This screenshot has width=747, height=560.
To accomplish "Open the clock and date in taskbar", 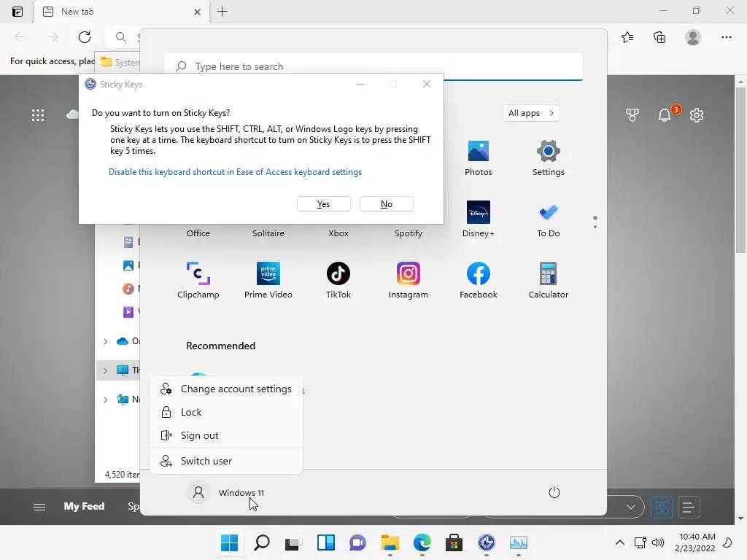I will 694,542.
